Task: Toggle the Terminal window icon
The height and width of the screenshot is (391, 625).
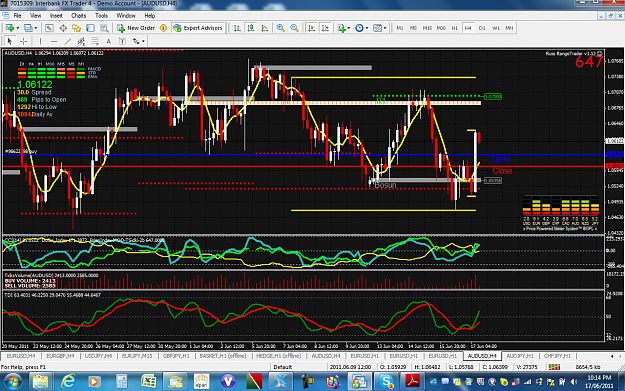Action: point(90,28)
